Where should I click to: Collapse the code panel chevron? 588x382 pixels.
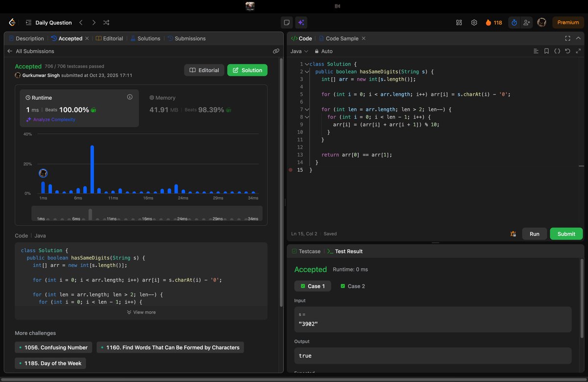(579, 38)
